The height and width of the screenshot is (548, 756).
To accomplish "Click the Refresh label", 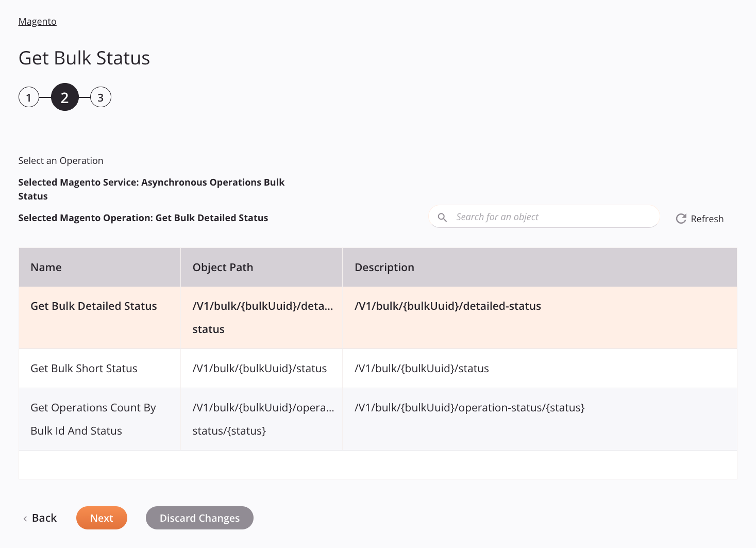I will point(707,219).
